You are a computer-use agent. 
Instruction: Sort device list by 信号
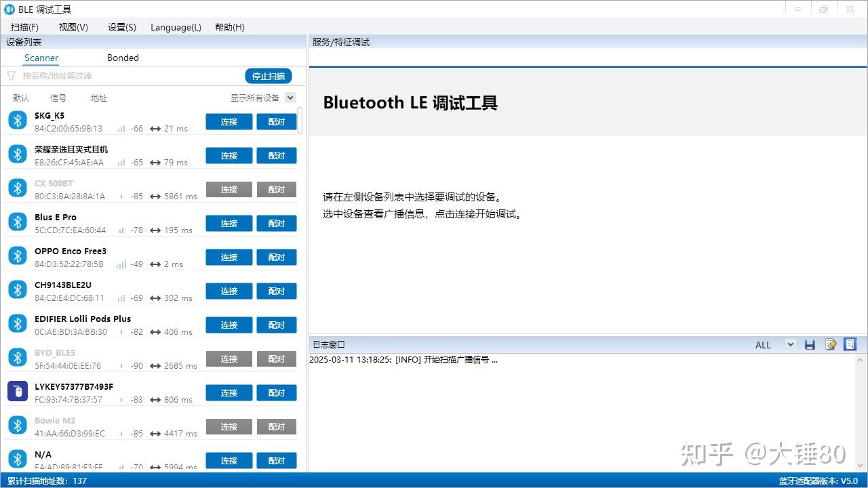click(x=58, y=98)
